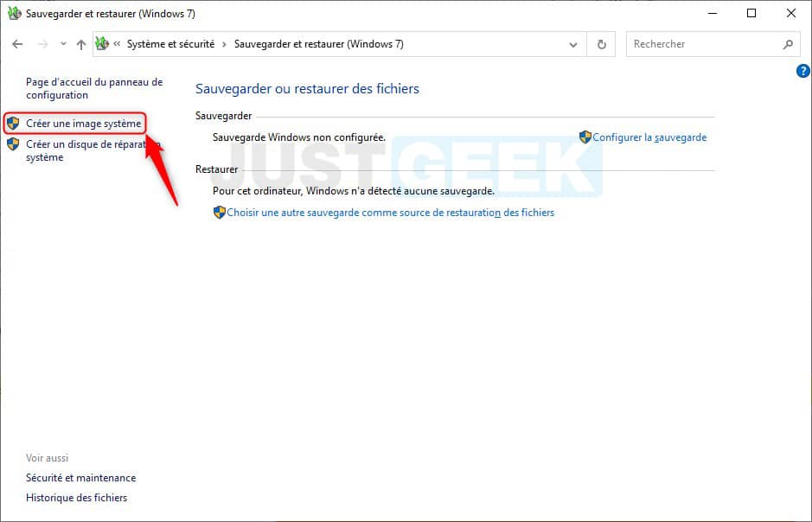
Task: Click Configurer la sauvegarde link
Action: click(649, 137)
